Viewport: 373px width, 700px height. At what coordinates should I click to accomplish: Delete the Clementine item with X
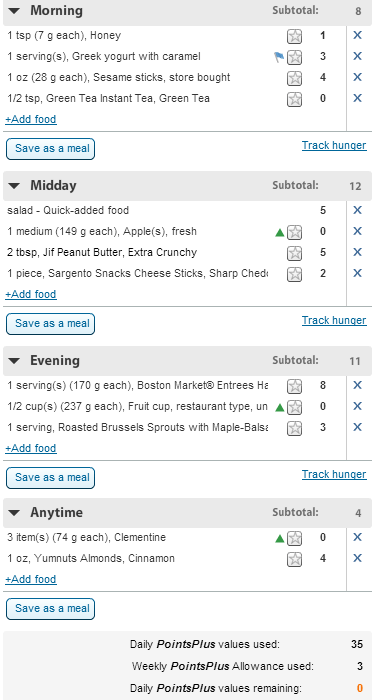click(x=357, y=537)
